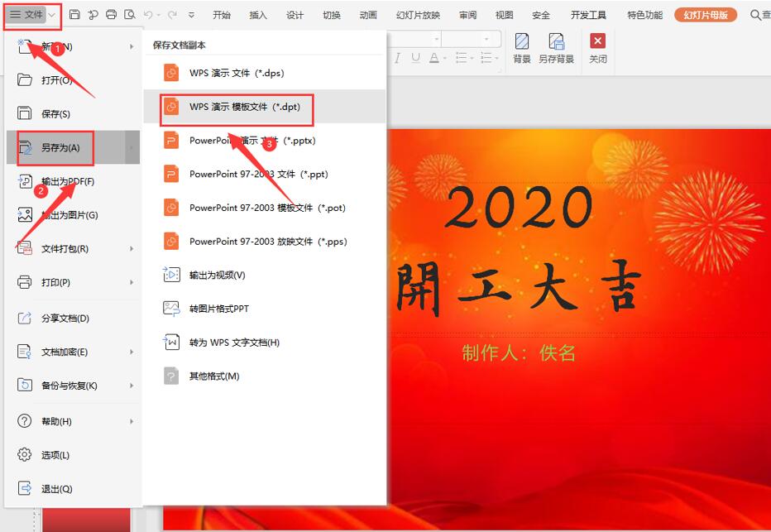
Task: Open the 开发工具 tab
Action: tap(588, 15)
